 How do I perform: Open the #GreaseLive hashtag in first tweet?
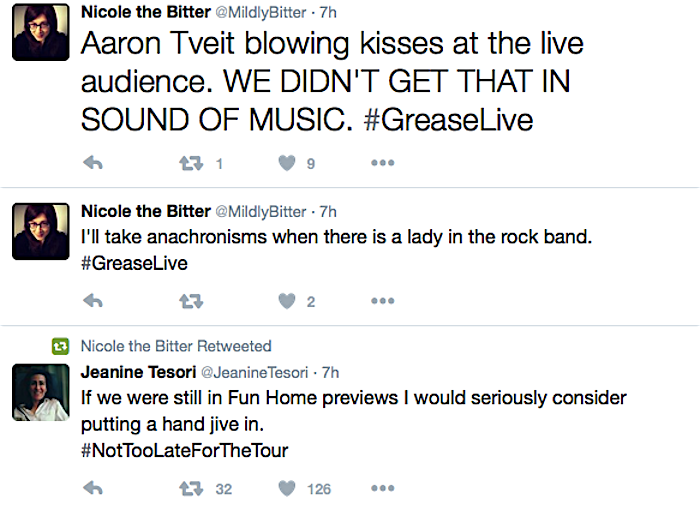[x=449, y=119]
